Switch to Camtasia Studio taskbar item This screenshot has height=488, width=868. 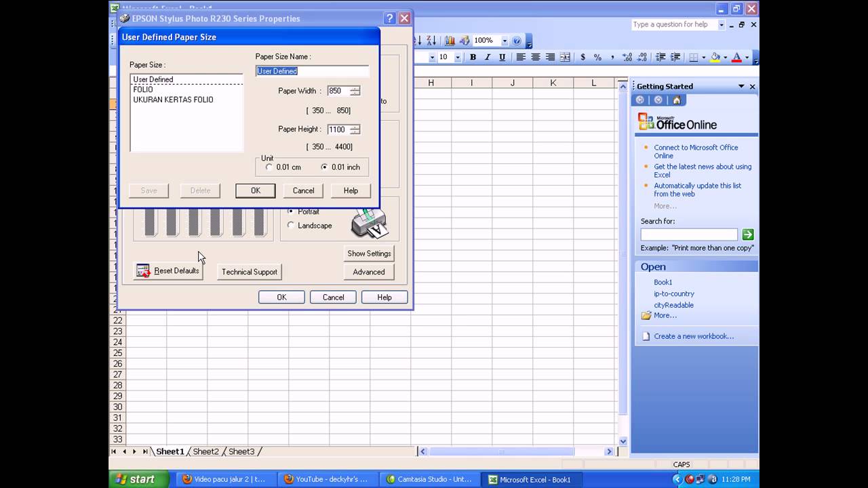coord(429,479)
